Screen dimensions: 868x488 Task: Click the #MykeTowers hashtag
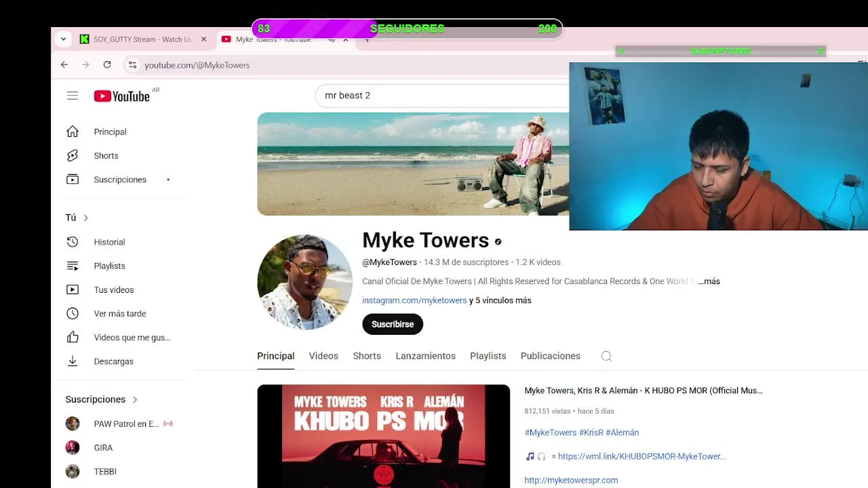tap(551, 432)
